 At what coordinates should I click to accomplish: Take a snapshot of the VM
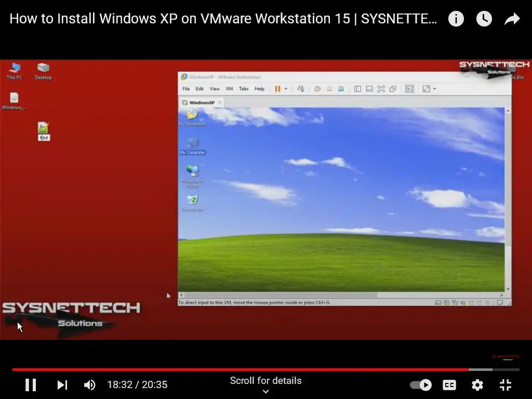click(x=317, y=89)
